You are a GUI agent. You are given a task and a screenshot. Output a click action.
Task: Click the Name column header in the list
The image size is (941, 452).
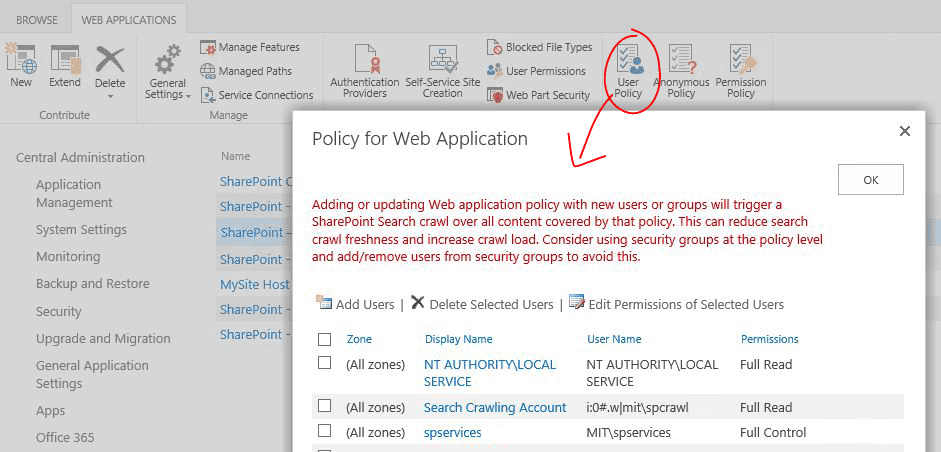tap(235, 156)
